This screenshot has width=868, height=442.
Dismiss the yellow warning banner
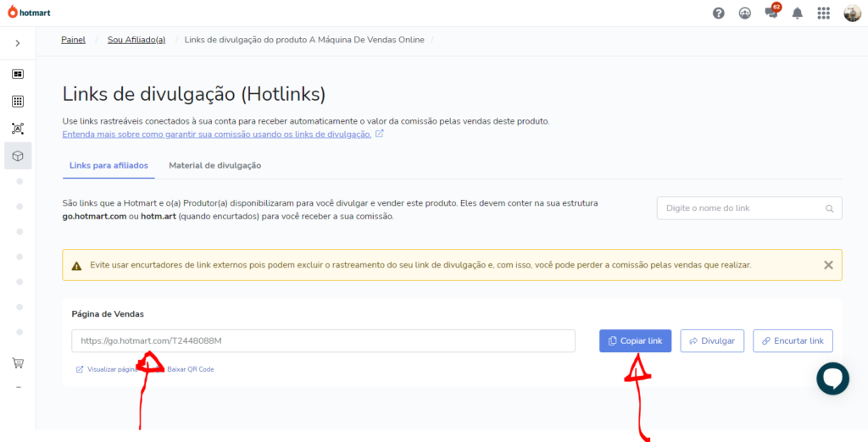pyautogui.click(x=828, y=265)
